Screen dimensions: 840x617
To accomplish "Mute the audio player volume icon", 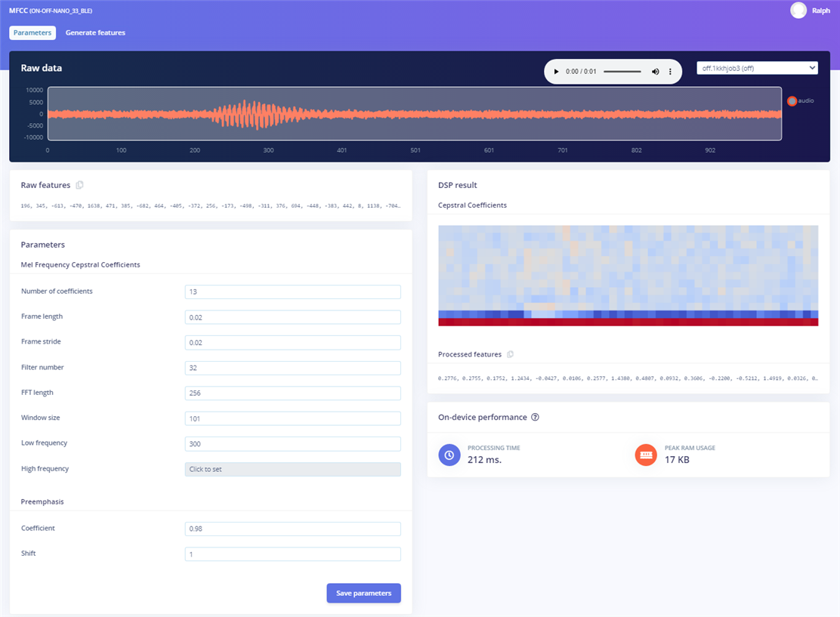I will point(655,71).
